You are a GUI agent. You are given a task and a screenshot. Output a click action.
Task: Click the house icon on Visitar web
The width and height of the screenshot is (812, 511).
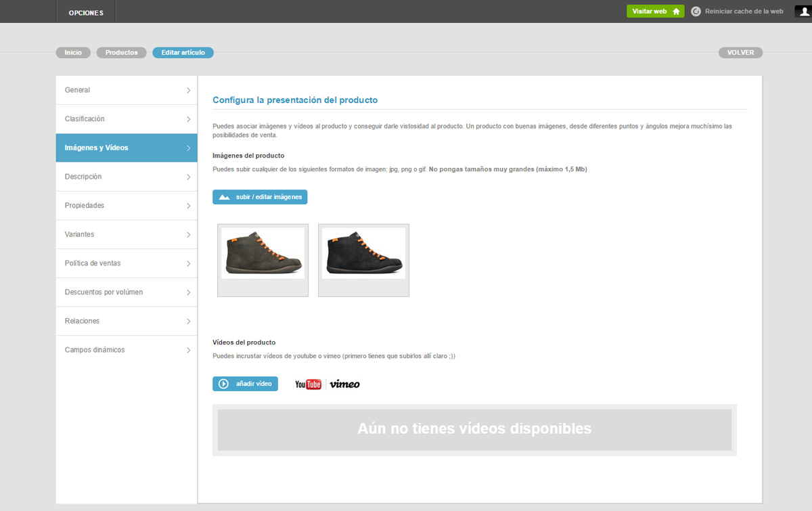pyautogui.click(x=676, y=12)
